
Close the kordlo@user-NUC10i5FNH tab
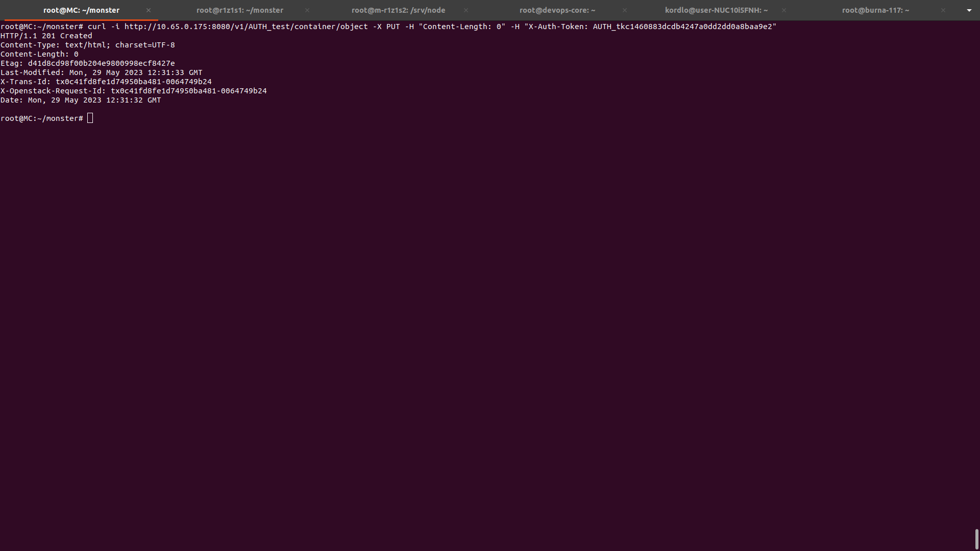coord(784,10)
